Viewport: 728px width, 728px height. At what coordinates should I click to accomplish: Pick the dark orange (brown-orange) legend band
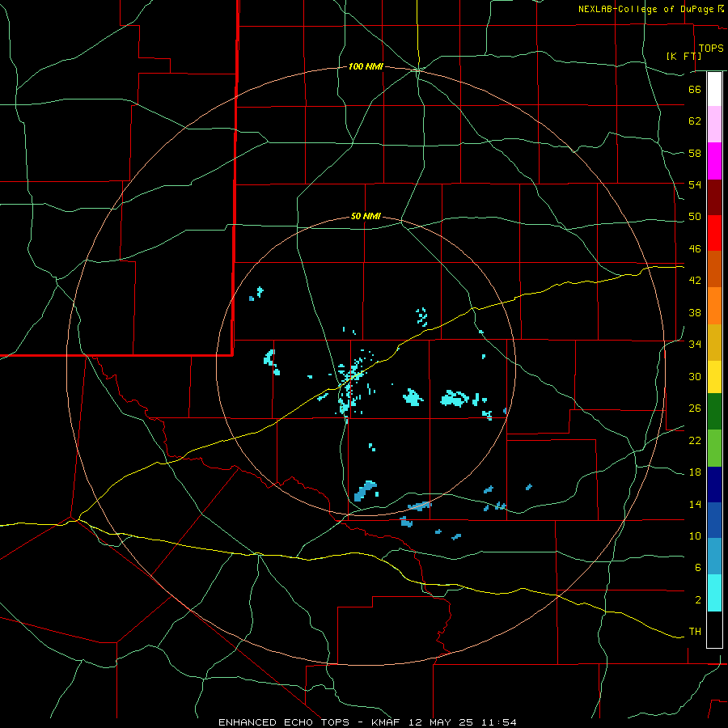coord(714,269)
